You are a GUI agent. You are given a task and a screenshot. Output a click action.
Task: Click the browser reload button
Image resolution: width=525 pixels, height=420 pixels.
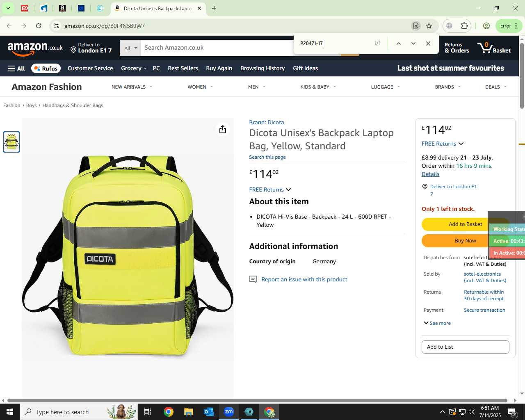[39, 26]
